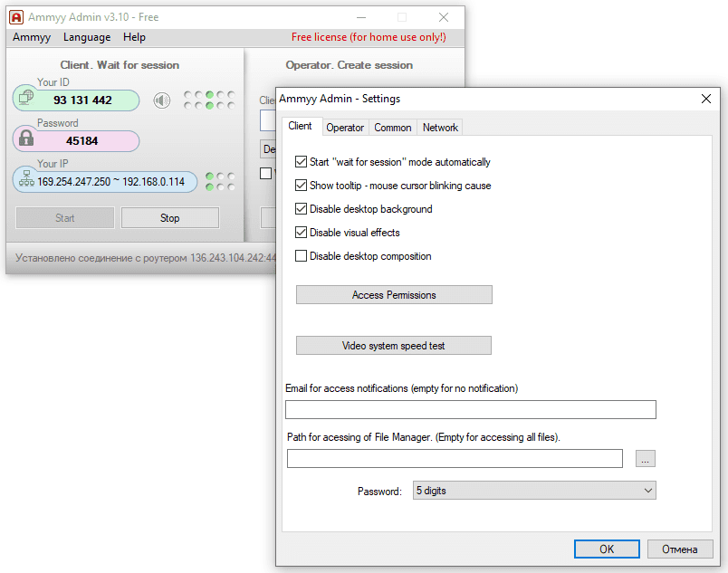Screen dimensions: 728x573
Task: Enable Disable desktop composition checkbox
Action: [x=301, y=255]
